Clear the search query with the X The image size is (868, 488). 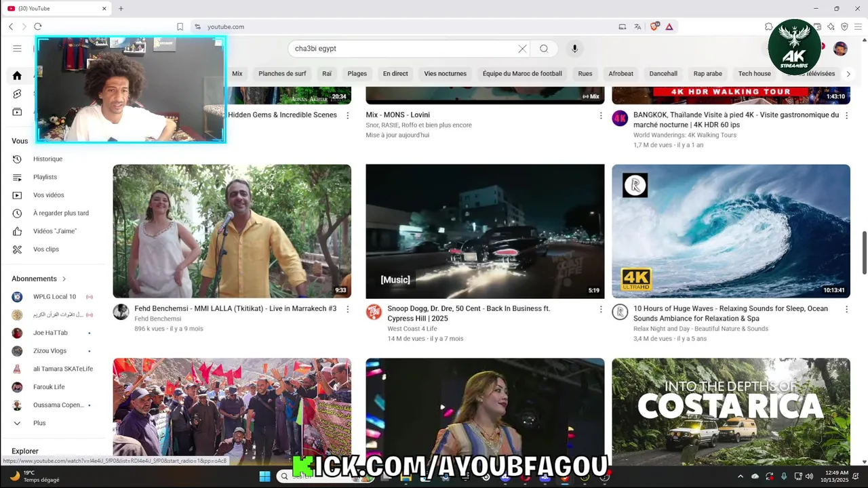522,49
